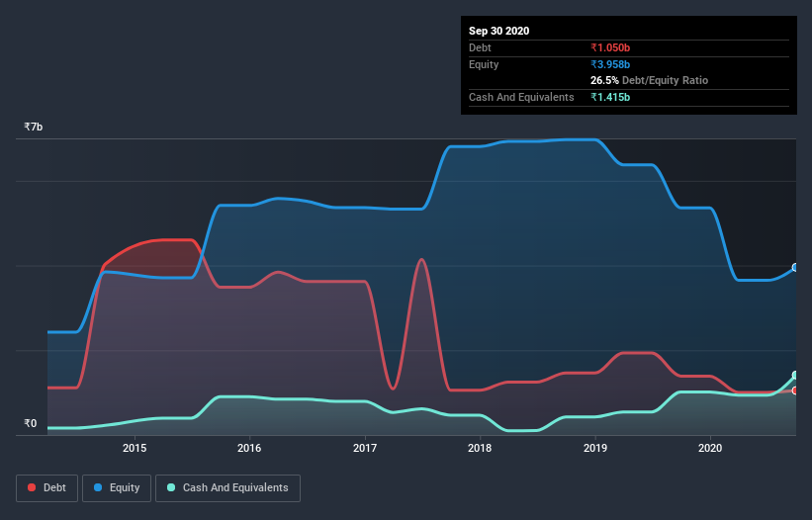This screenshot has width=812, height=520.
Task: Select the Equity endpoint marker on the blue line
Action: tap(795, 268)
